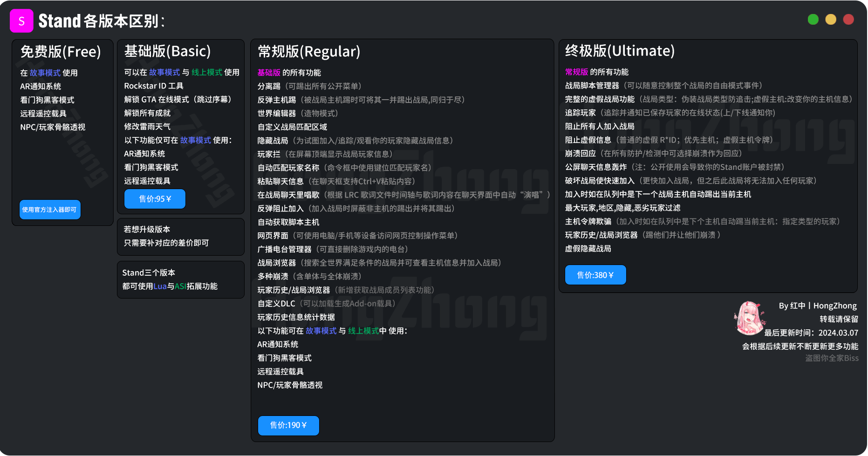Image resolution: width=868 pixels, height=456 pixels.
Task: Select the 终极版(Ultimate) heading
Action: 620,51
